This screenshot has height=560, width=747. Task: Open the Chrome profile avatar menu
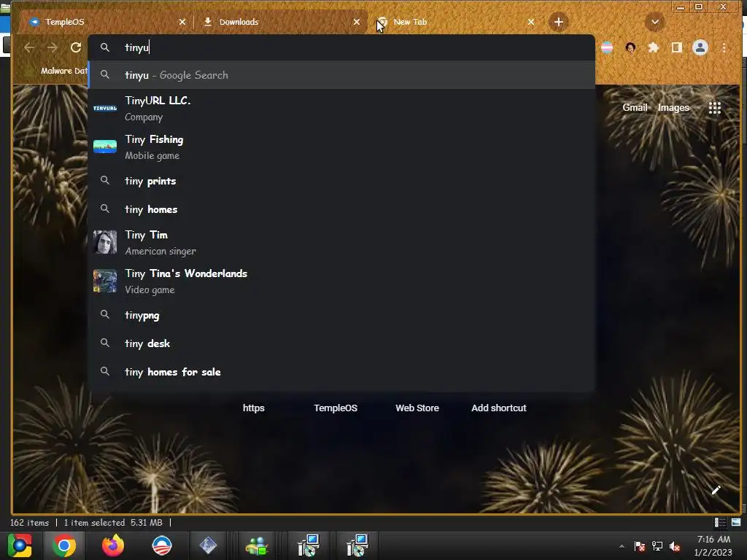tap(700, 47)
